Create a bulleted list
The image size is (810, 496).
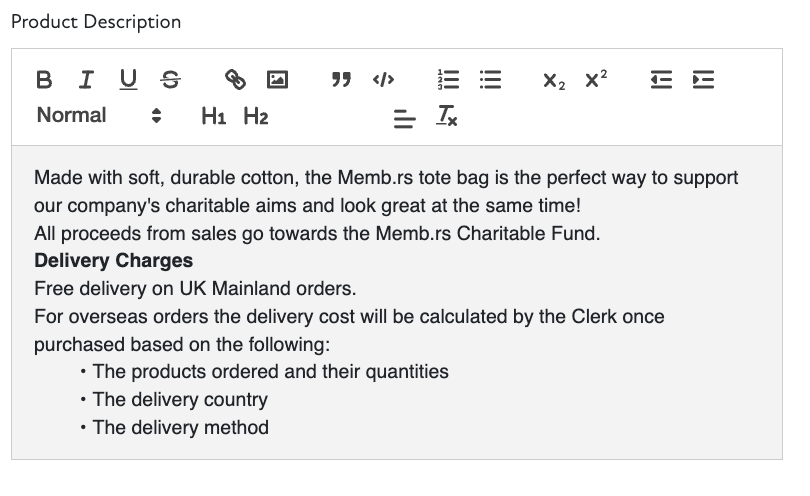click(x=490, y=80)
